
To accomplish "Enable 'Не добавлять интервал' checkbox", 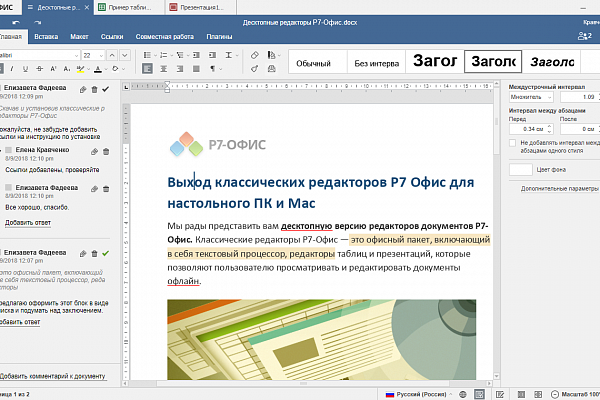I will [x=513, y=143].
